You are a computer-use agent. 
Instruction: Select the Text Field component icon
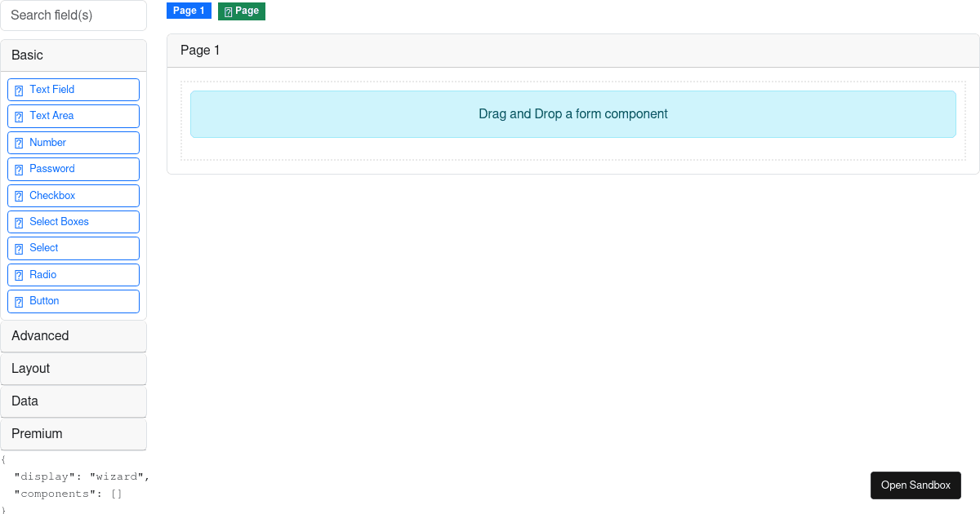pos(19,89)
